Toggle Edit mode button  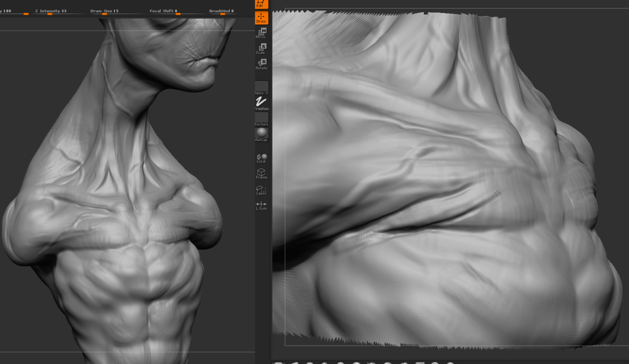pos(261,4)
